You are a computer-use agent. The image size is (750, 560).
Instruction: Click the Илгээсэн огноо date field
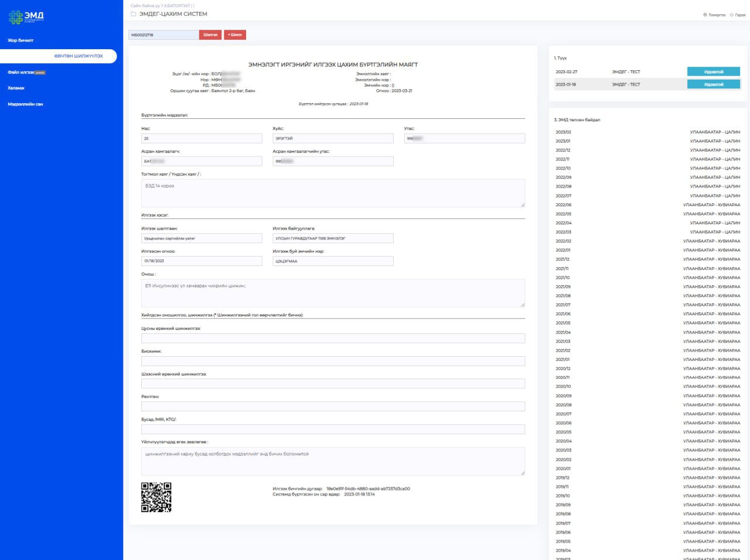(202, 261)
